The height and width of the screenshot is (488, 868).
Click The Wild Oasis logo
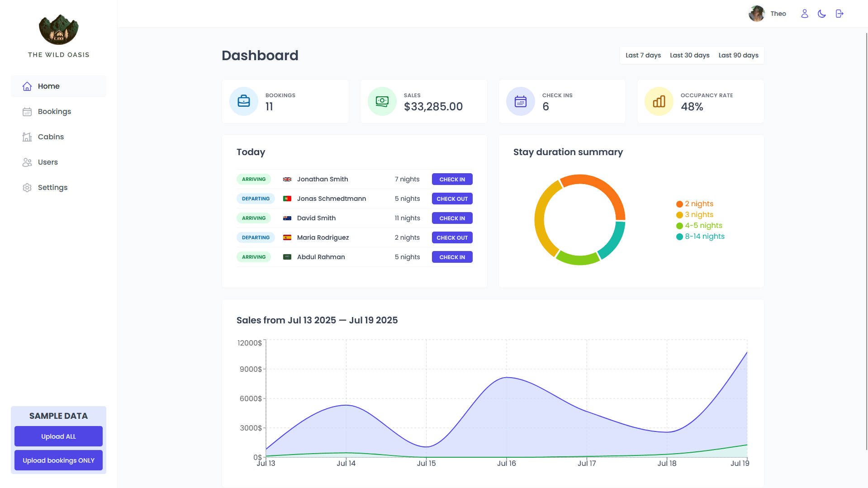pyautogui.click(x=58, y=29)
